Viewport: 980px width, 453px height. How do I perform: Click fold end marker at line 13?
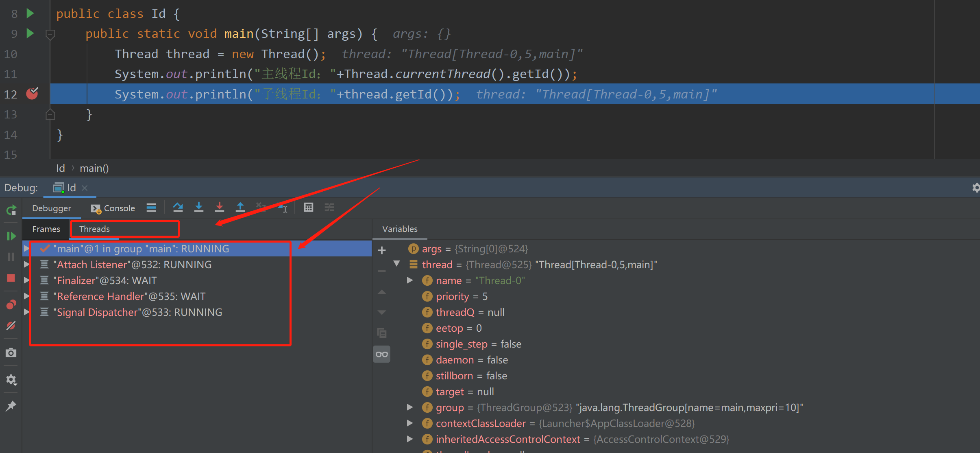[50, 114]
